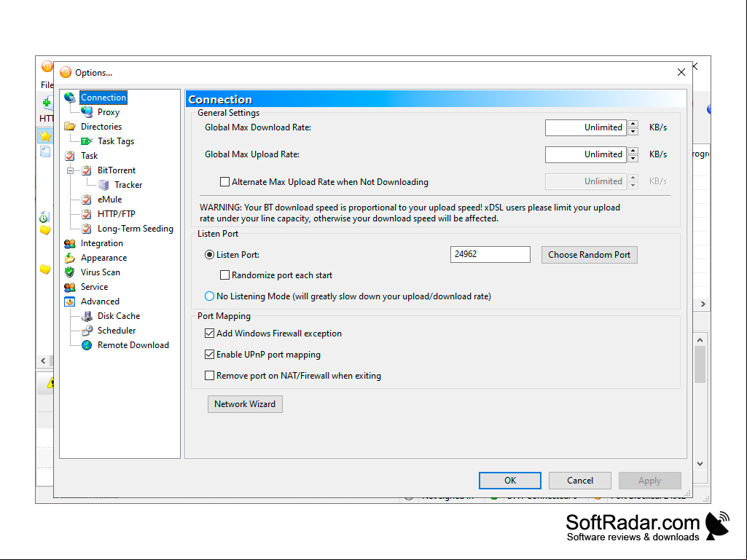The width and height of the screenshot is (747, 560).
Task: Click the clock icon in the main window sidebar
Action: (x=44, y=217)
